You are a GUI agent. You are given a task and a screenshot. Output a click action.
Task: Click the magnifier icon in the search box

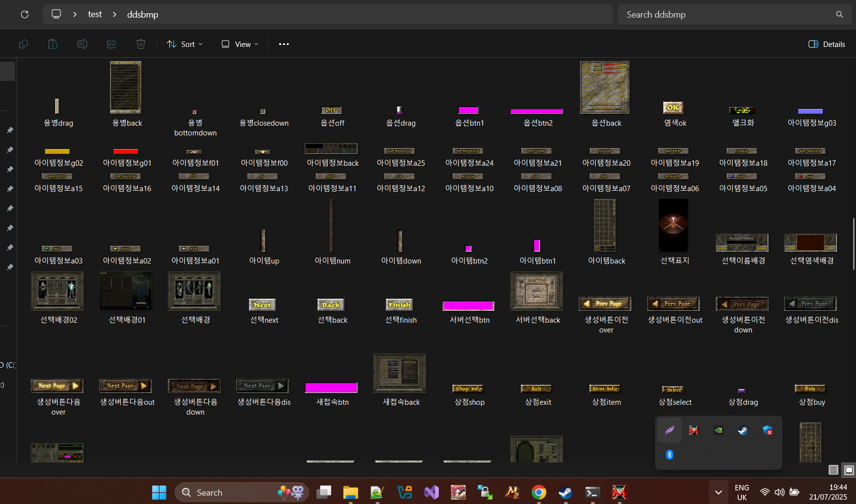pyautogui.click(x=839, y=15)
